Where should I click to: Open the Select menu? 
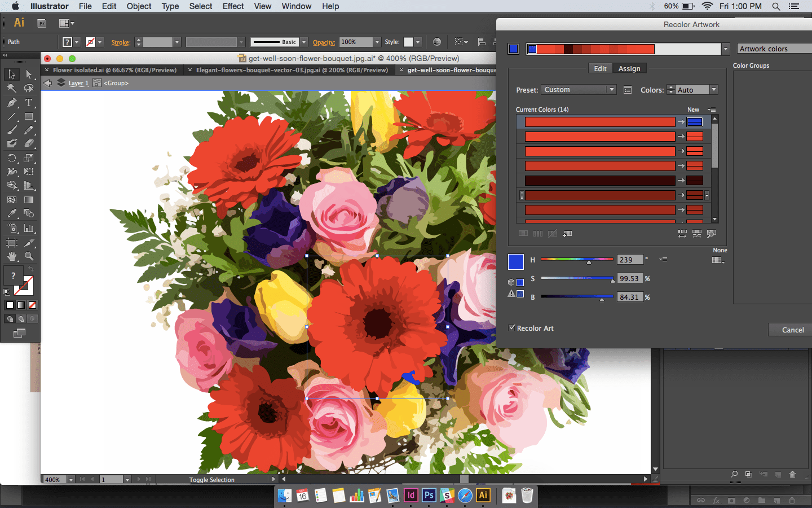click(x=200, y=6)
